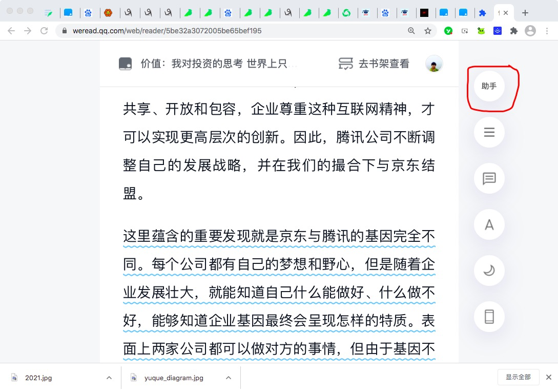Click the green frog extension icon
Image resolution: width=558 pixels, height=392 pixels.
click(481, 31)
